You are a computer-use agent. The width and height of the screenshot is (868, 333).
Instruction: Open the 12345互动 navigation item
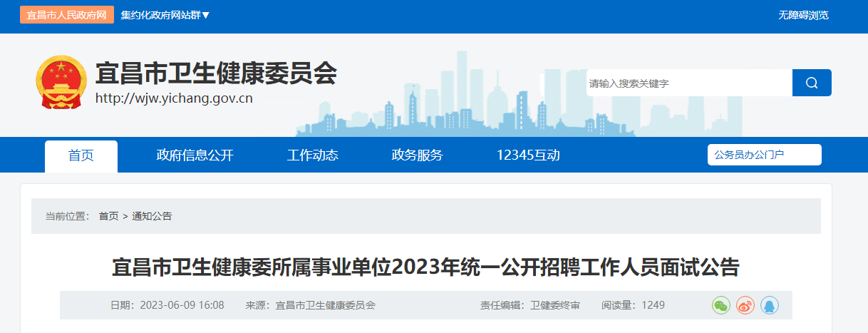(528, 155)
